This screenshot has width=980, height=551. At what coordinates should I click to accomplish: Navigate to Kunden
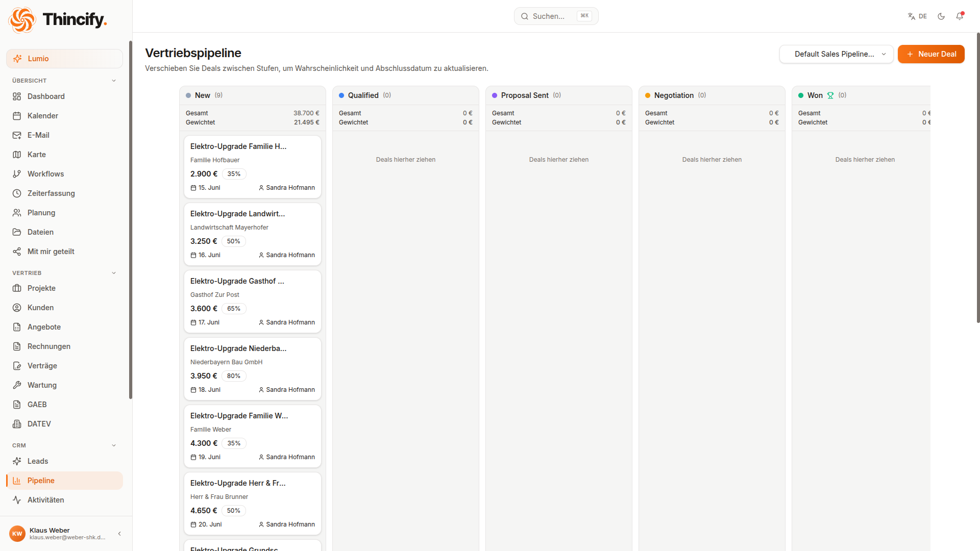click(x=64, y=308)
